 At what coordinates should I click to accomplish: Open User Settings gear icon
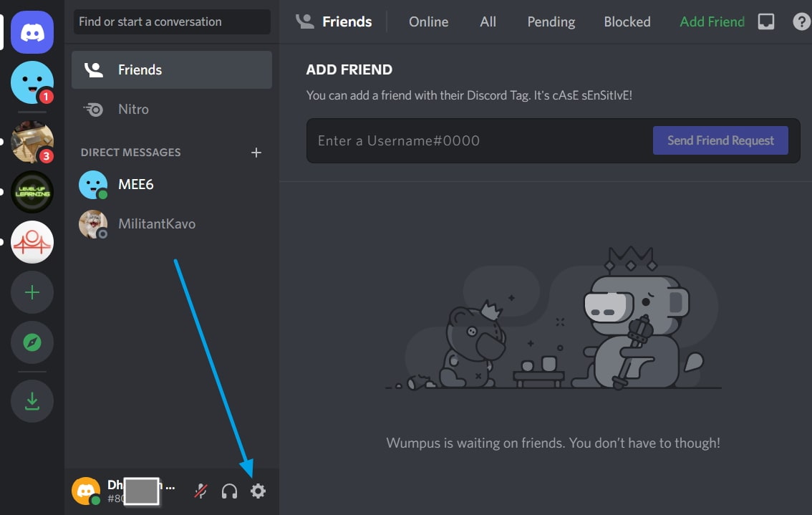[258, 491]
